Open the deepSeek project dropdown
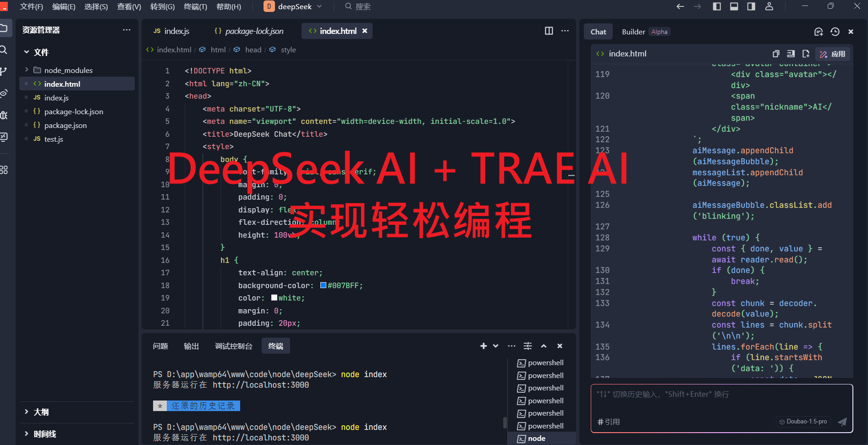The width and height of the screenshot is (868, 445). pos(293,6)
